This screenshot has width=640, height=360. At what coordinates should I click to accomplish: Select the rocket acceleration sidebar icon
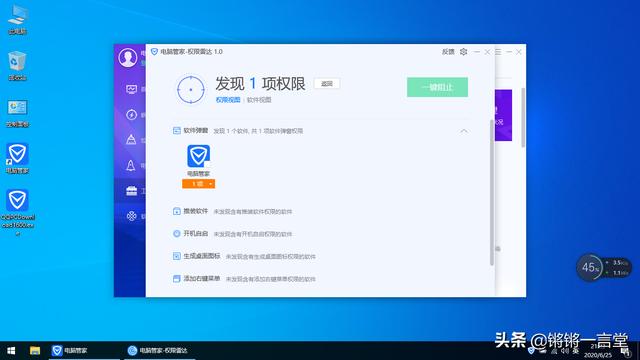(x=131, y=165)
